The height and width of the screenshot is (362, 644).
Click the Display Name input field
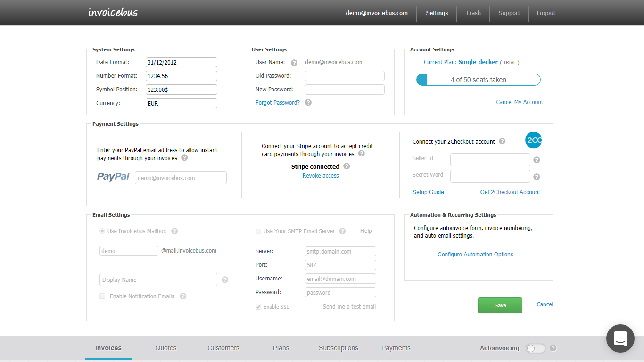tap(158, 279)
